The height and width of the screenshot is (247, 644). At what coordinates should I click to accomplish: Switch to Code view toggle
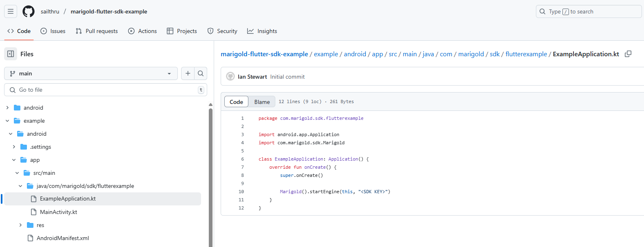[236, 102]
